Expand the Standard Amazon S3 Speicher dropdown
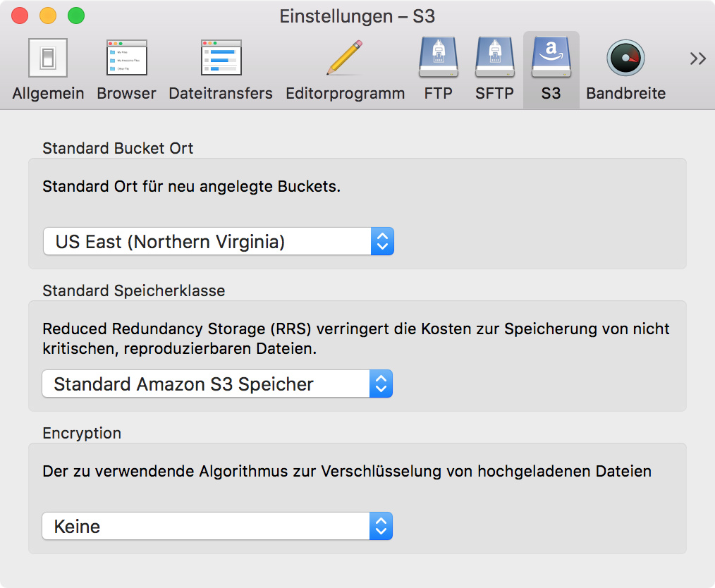The width and height of the screenshot is (715, 588). click(x=217, y=384)
